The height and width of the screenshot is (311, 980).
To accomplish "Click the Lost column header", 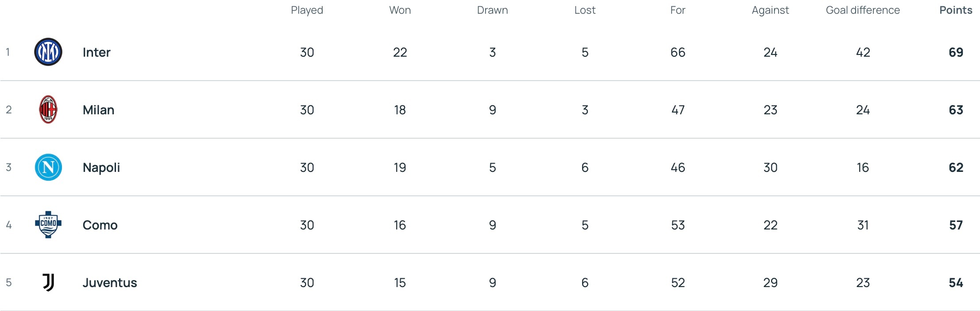I will tap(585, 10).
